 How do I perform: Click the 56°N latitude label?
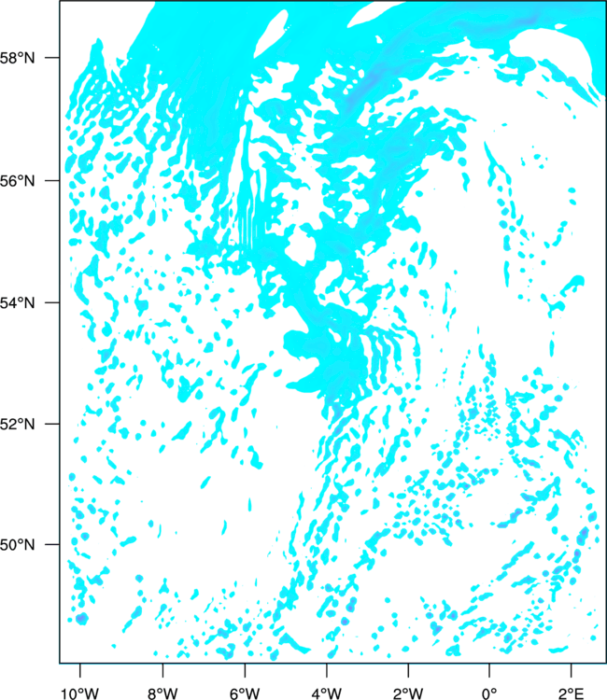coord(17,181)
